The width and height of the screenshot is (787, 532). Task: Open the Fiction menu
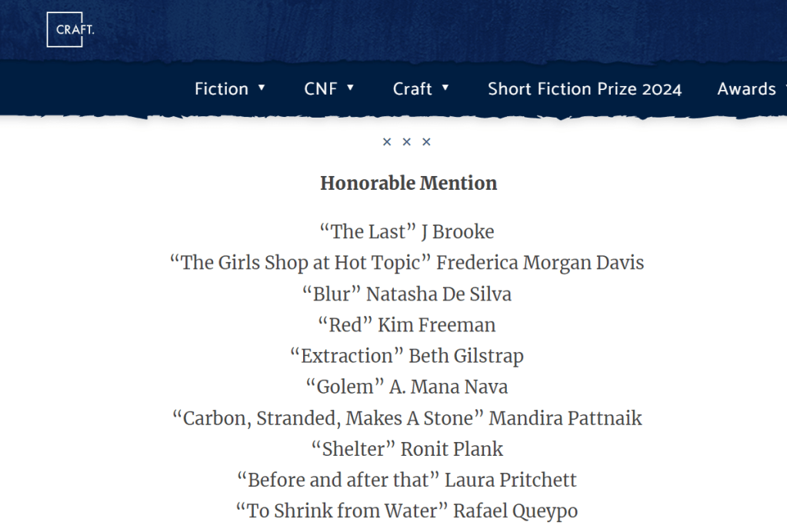click(221, 89)
